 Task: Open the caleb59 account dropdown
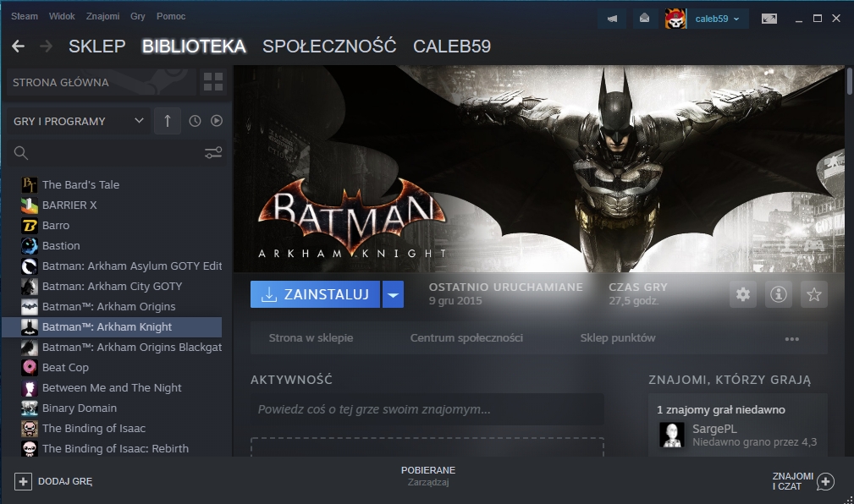click(x=717, y=19)
